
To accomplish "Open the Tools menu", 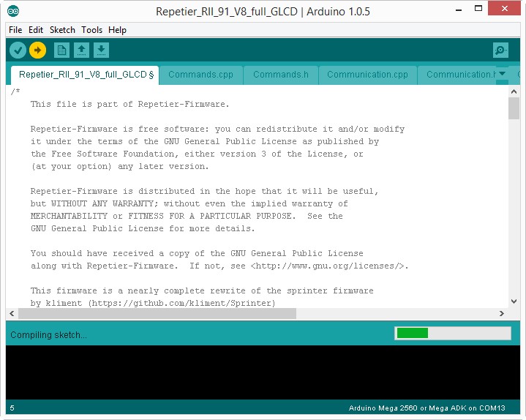I will (91, 30).
